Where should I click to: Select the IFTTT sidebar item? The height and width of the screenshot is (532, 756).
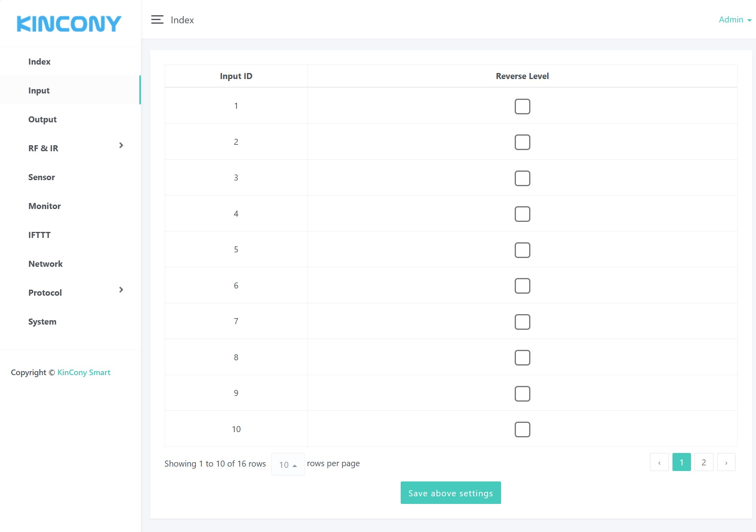coord(39,235)
